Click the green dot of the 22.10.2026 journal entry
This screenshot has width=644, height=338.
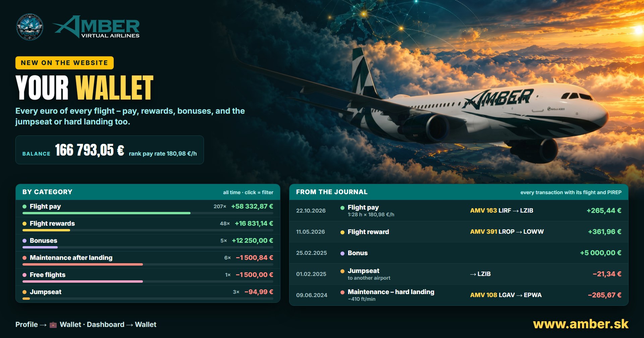[x=342, y=208]
